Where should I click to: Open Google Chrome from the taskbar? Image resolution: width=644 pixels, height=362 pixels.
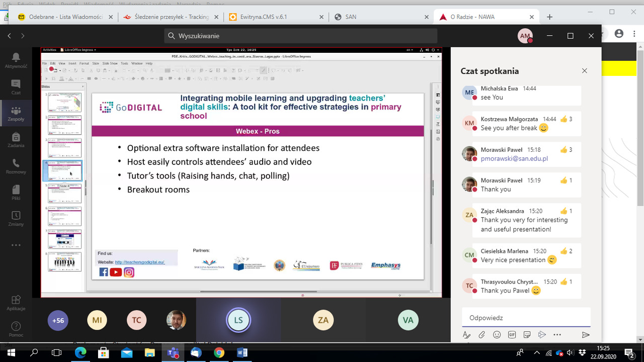[219, 353]
